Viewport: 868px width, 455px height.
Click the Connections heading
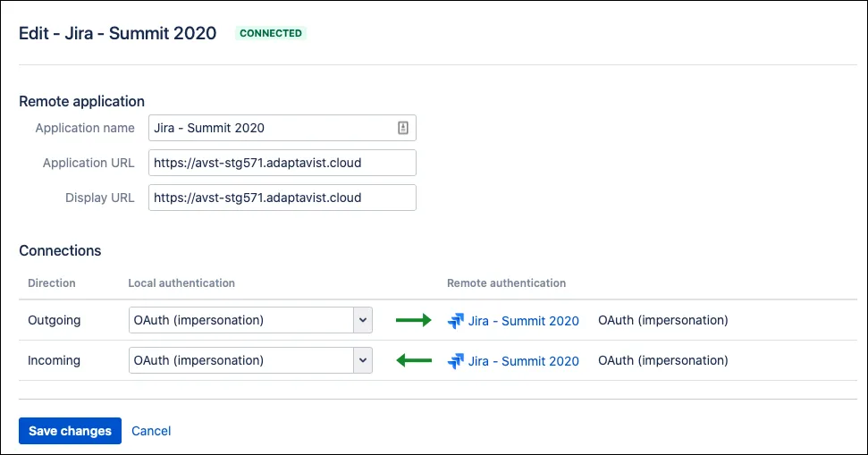coord(60,251)
